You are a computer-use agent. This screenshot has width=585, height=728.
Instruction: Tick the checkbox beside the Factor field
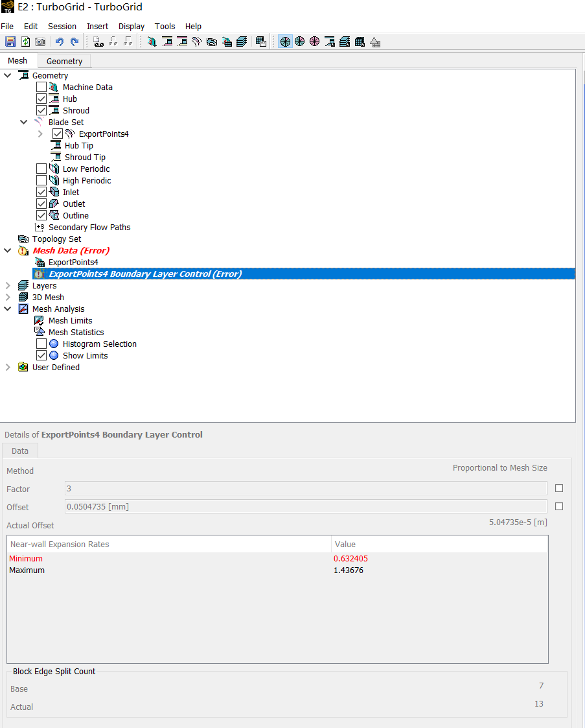tap(559, 488)
